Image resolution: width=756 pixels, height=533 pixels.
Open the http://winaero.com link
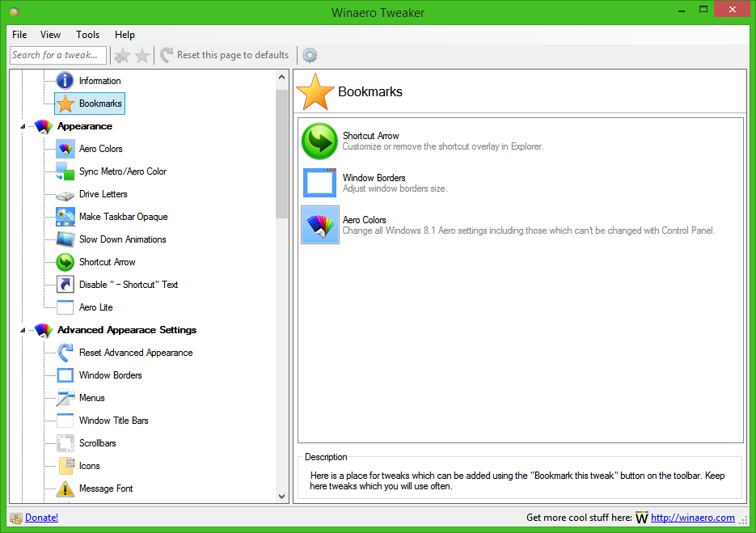[x=693, y=518]
